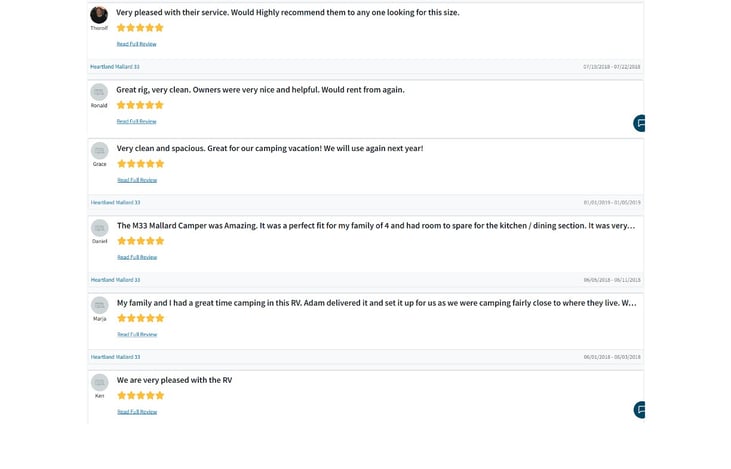This screenshot has width=731, height=469.
Task: Expand Daniel's truncated M33 Mallard review
Action: click(137, 257)
